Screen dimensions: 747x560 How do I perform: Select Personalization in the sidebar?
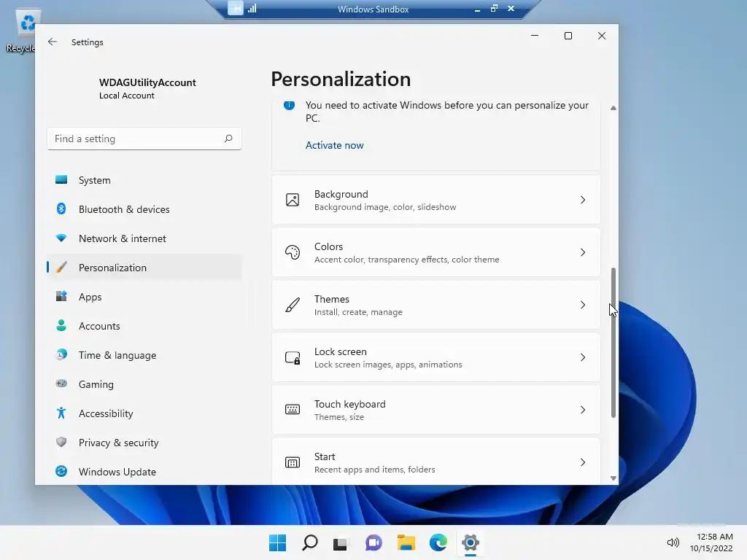[144, 268]
